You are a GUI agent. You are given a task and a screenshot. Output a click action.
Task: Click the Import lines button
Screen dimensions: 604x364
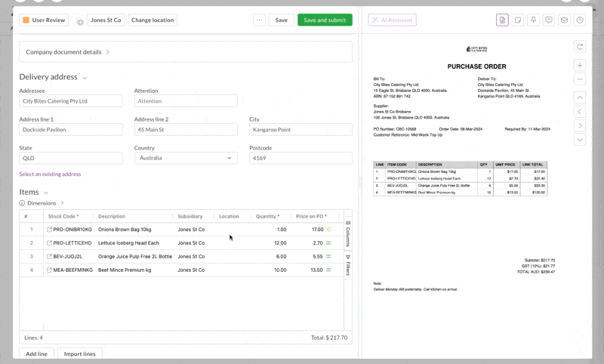click(x=80, y=353)
